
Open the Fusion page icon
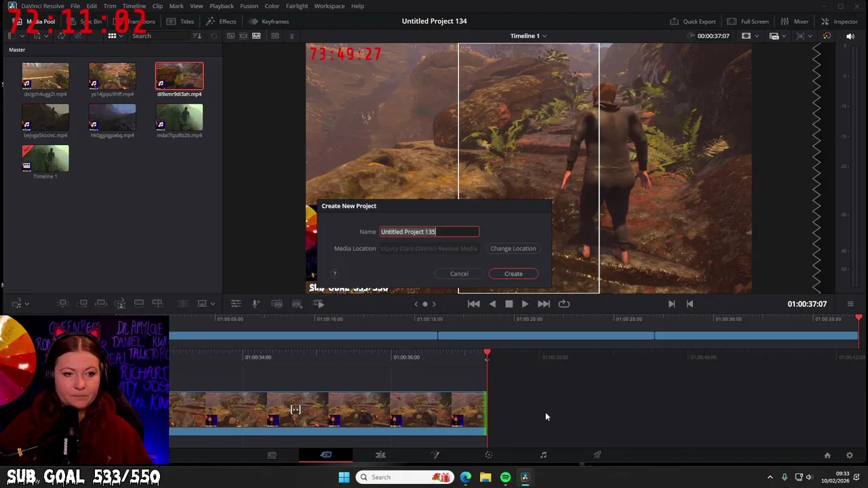435,455
